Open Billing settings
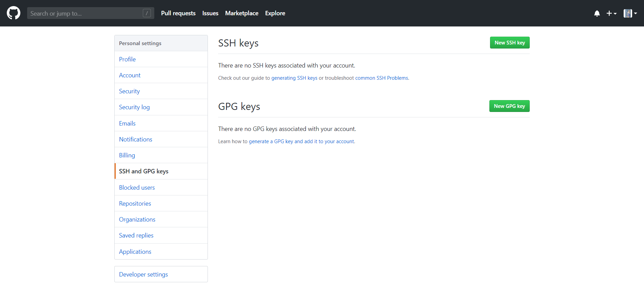Viewport: 644px width, 305px height. 161,155
